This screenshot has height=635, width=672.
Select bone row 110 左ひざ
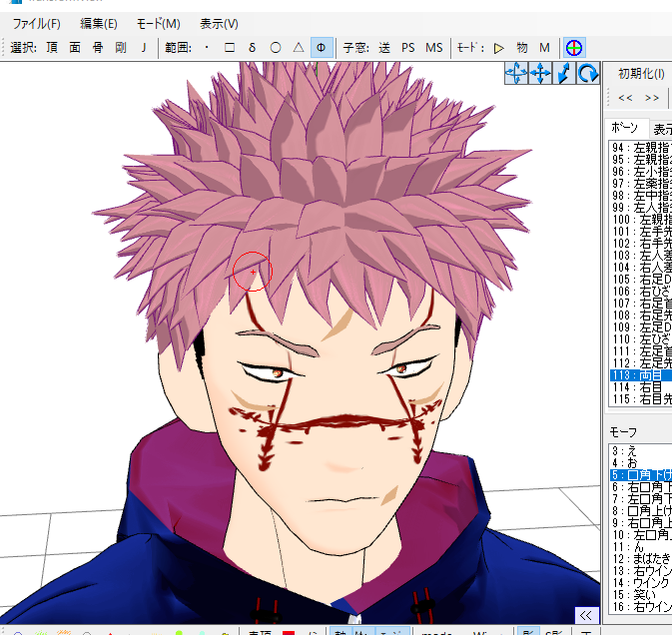point(641,339)
